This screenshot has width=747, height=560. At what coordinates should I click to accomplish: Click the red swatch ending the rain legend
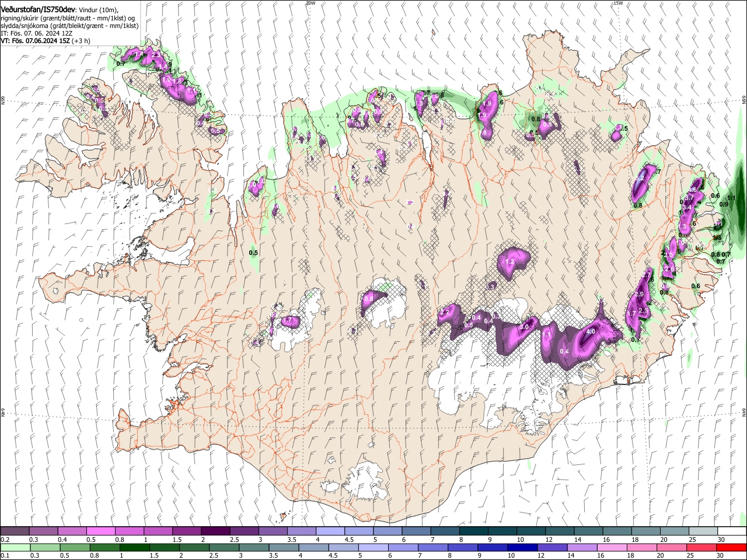tap(731, 547)
